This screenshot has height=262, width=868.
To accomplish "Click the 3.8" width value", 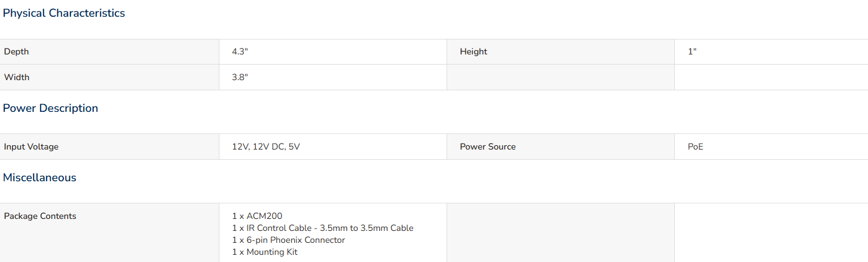I will pos(240,78).
